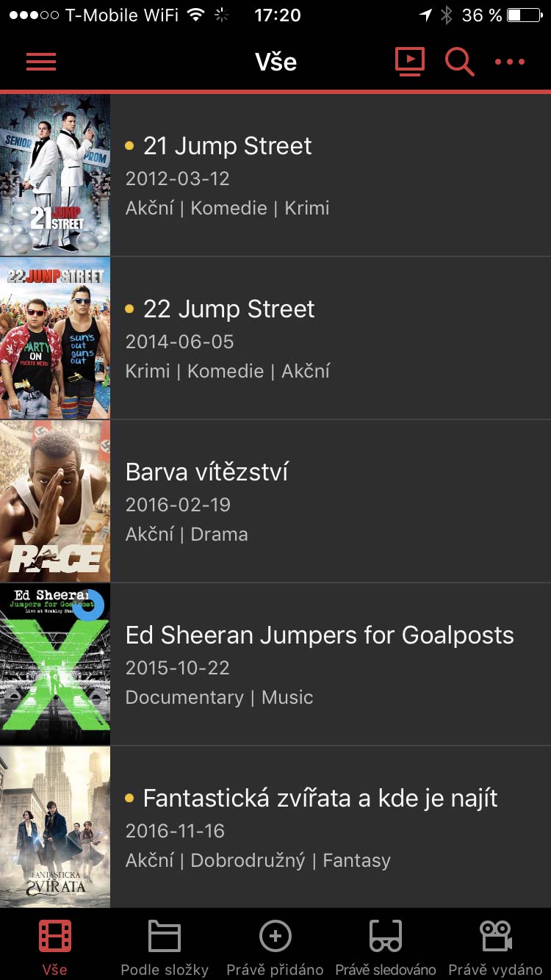Tap the film strip Vše icon
The height and width of the screenshot is (980, 551).
tap(55, 936)
